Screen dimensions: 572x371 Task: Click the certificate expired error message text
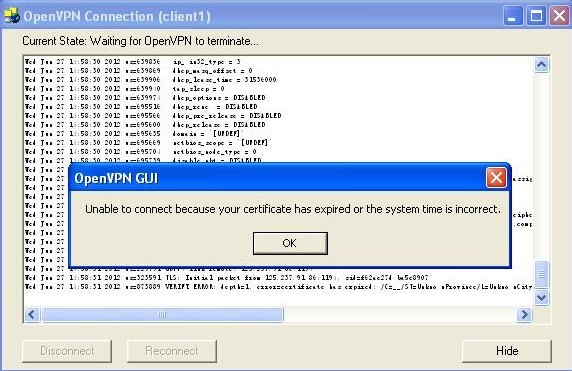point(293,209)
